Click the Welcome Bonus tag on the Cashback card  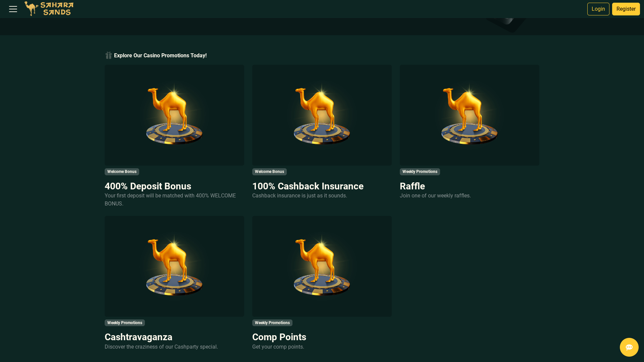pos(269,172)
